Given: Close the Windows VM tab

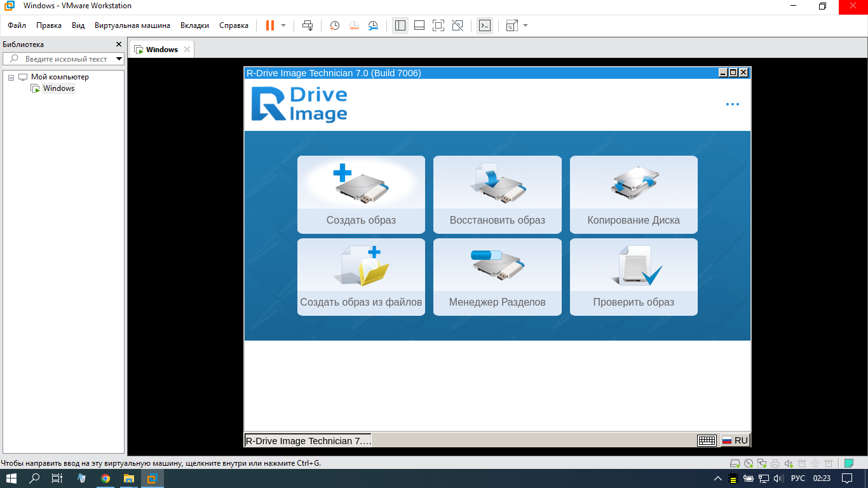Looking at the screenshot, I should (187, 50).
